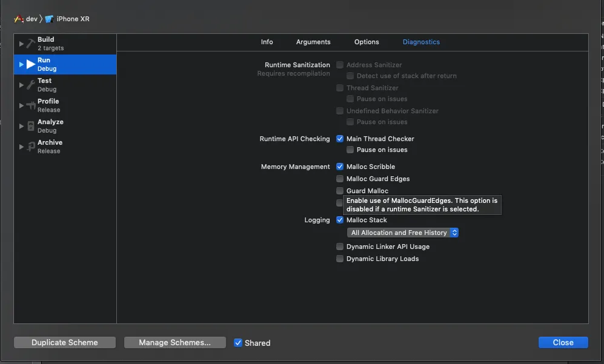
Task: Switch to the Arguments tab
Action: [x=313, y=42]
